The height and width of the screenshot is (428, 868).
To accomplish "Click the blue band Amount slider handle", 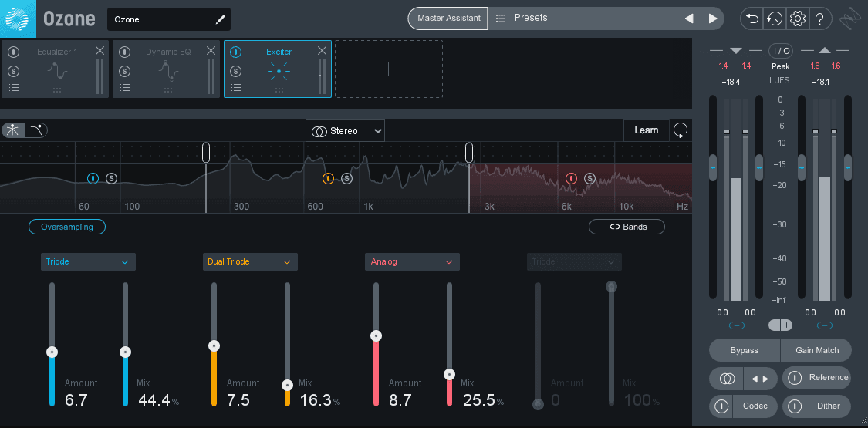I will coord(52,352).
